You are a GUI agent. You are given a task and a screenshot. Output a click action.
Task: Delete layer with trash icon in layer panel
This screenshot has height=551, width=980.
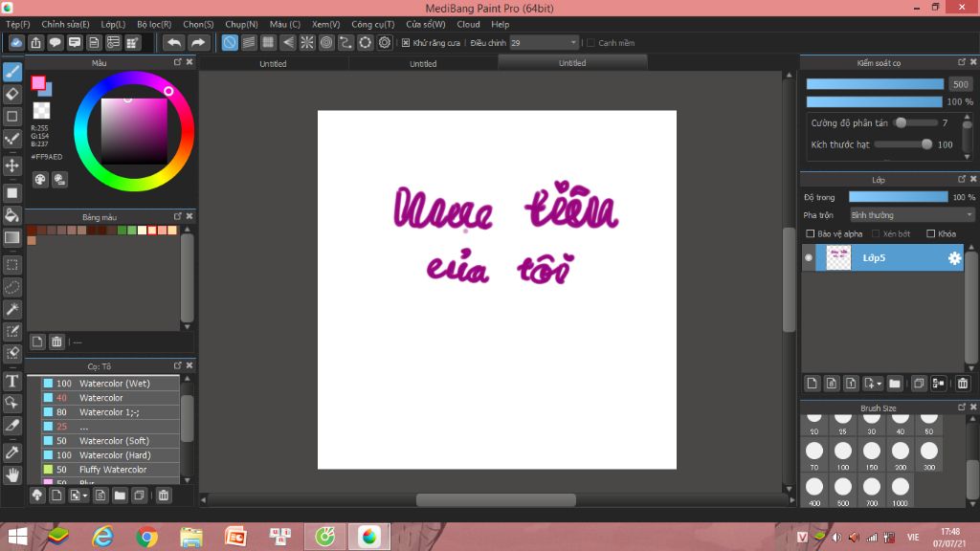pyautogui.click(x=963, y=384)
